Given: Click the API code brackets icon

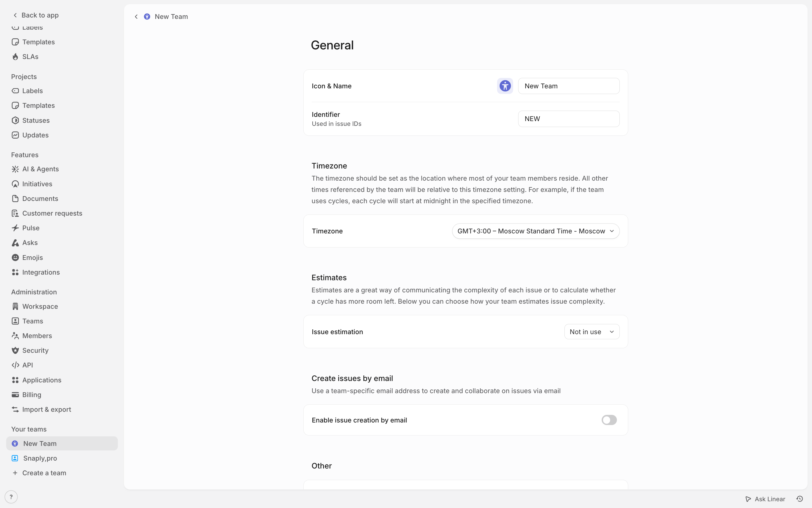Looking at the screenshot, I should pyautogui.click(x=15, y=365).
